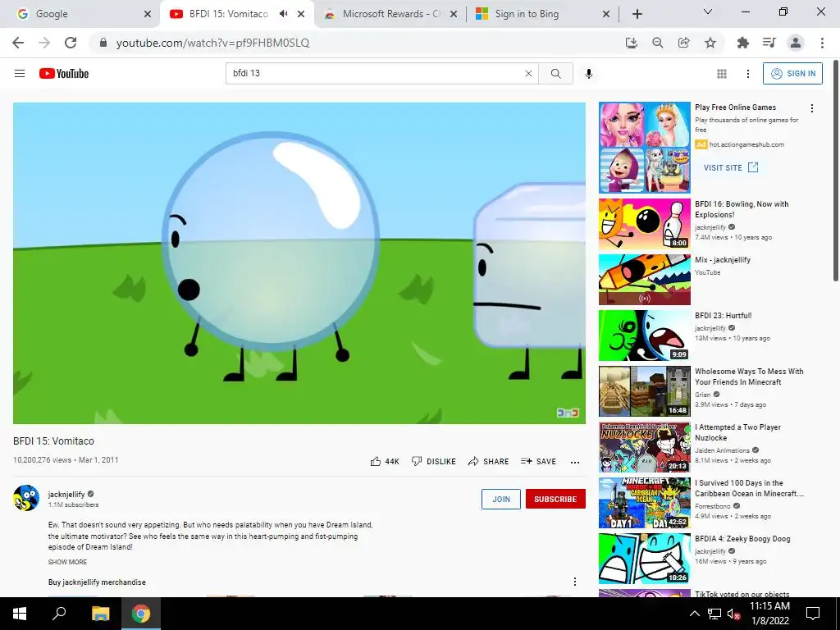The height and width of the screenshot is (630, 840).
Task: Activate voice search microphone
Action: (589, 73)
